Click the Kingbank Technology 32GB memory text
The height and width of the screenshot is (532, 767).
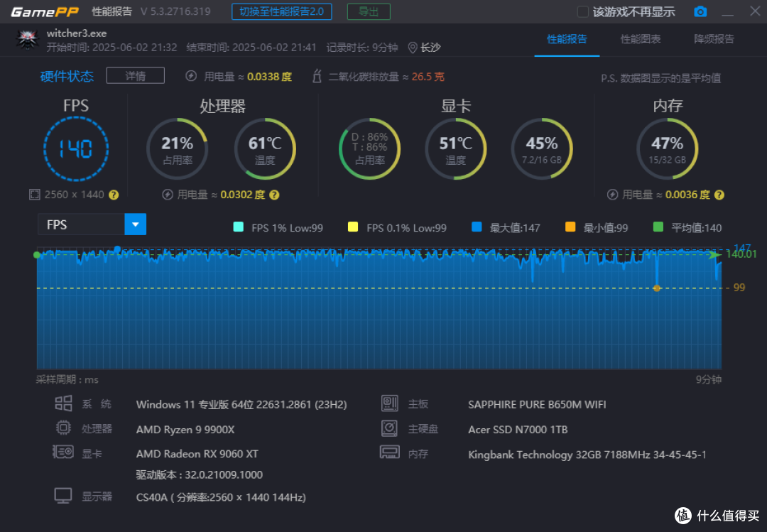(x=587, y=455)
